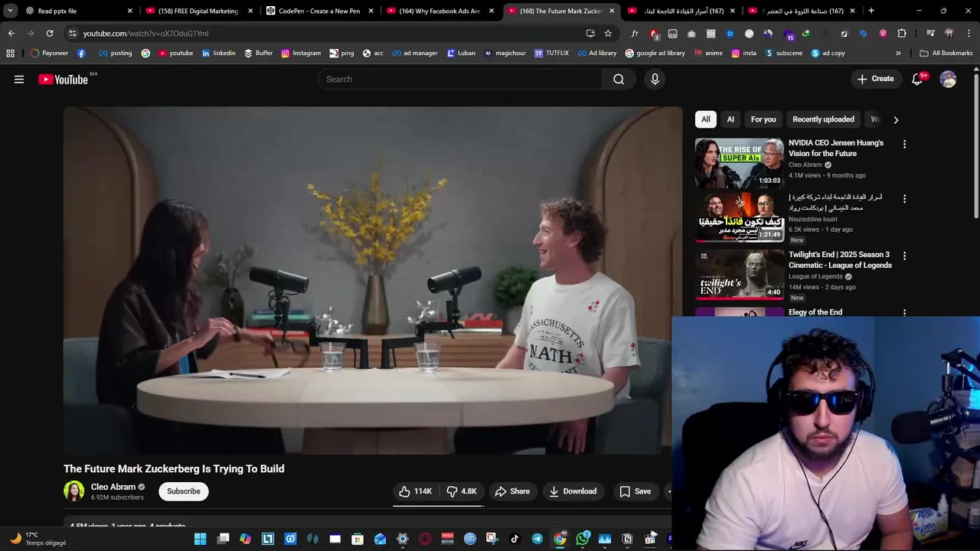
Task: Open YouTube notifications bell
Action: point(917,79)
